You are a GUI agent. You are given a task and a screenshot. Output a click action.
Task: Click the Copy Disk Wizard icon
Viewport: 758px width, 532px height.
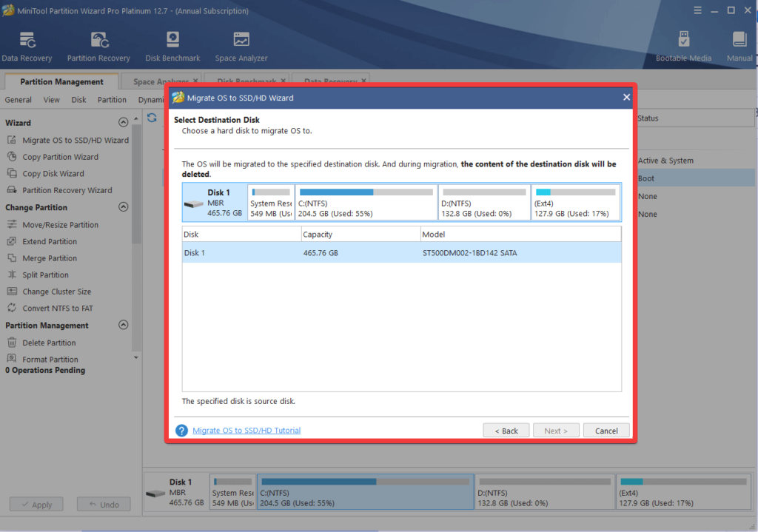point(12,173)
